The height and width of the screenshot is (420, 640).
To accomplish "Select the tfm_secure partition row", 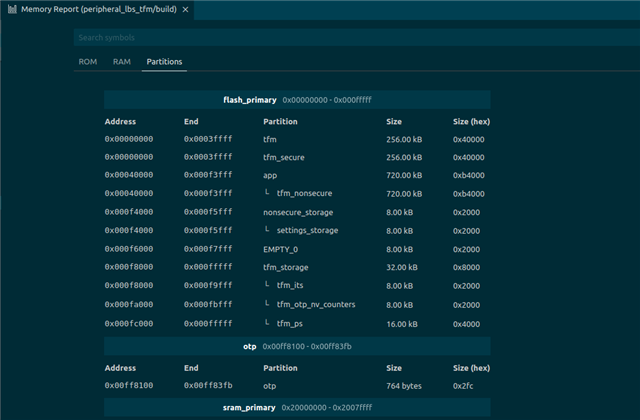I will click(283, 157).
